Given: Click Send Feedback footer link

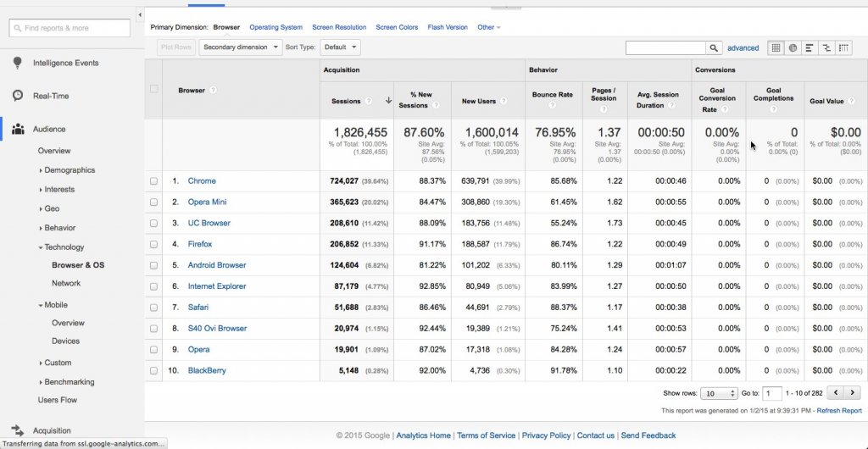Looking at the screenshot, I should pos(648,435).
